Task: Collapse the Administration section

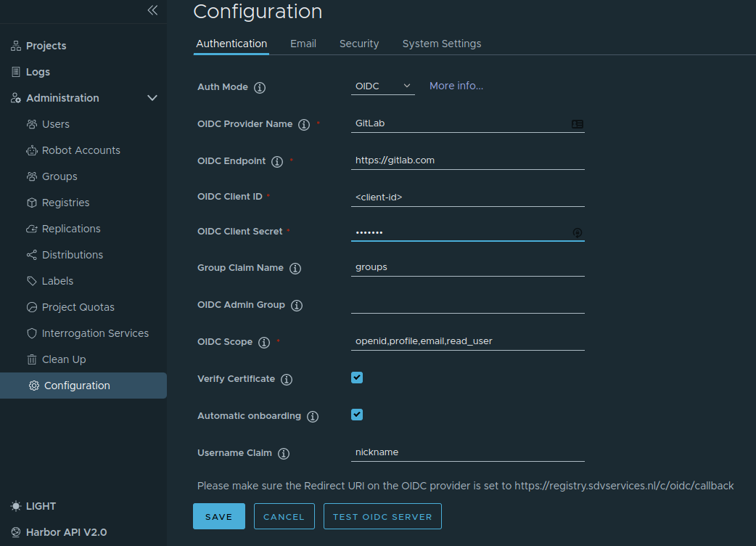Action: tap(152, 97)
